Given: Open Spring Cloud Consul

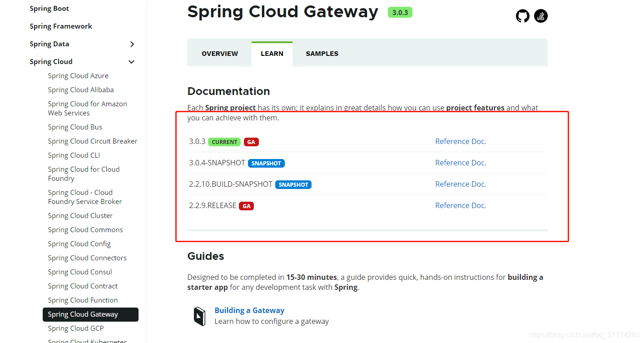Looking at the screenshot, I should (80, 272).
